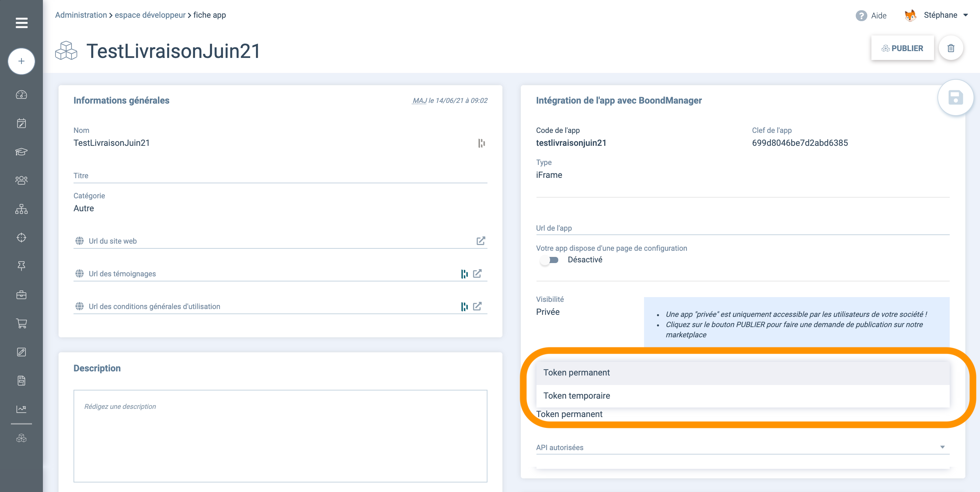Click the Aide help icon
The height and width of the screenshot is (492, 980).
[x=861, y=16]
